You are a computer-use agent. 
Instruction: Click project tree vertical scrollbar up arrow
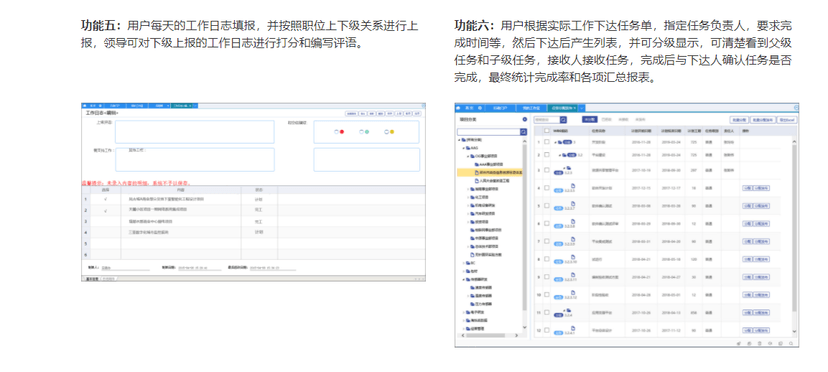pos(525,141)
